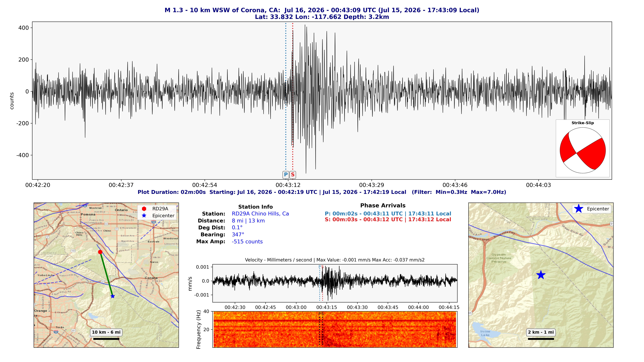Click the '8 mi | 13 km' distance value
The width and height of the screenshot is (644, 362).
[248, 221]
